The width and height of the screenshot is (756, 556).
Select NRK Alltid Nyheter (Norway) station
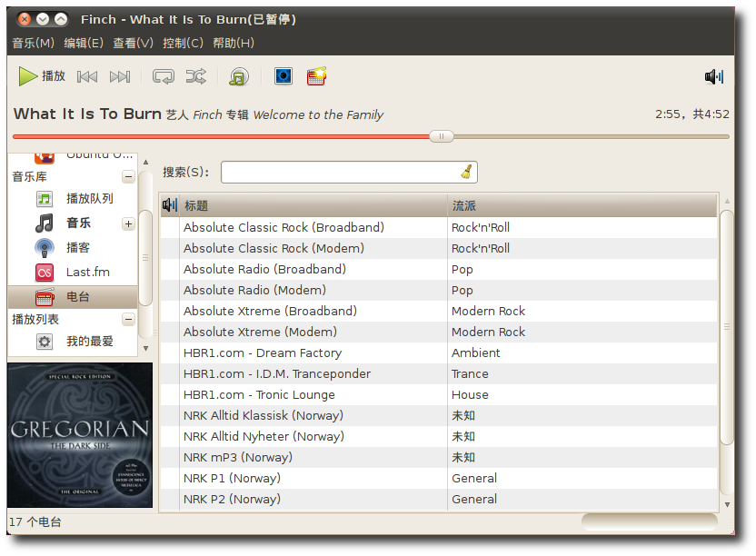pyautogui.click(x=438, y=436)
